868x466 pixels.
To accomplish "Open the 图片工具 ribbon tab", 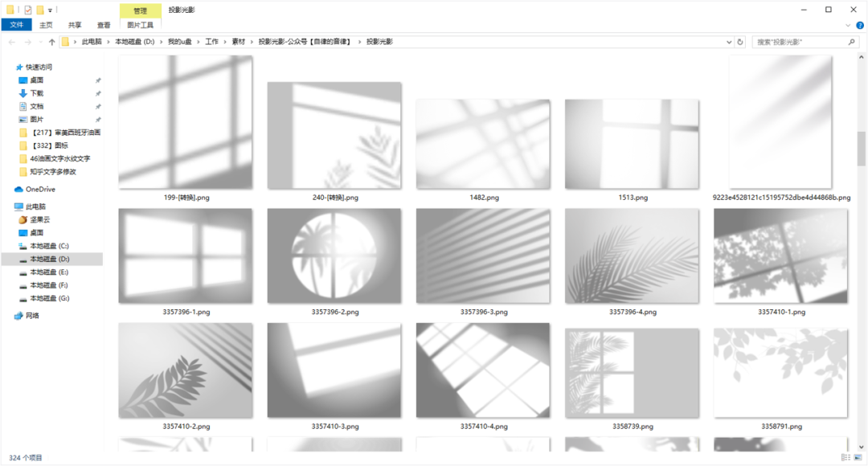I will [x=140, y=25].
